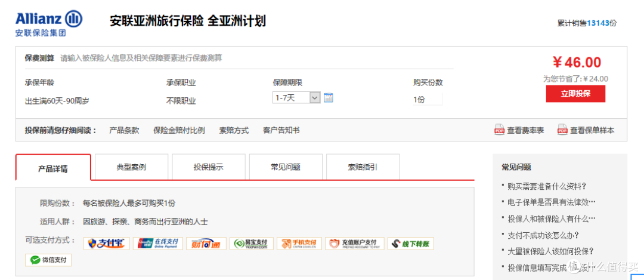Screen dimensions: 644x280
Task: Open FAQ 支付不成功该怎么办?
Action: point(543,235)
